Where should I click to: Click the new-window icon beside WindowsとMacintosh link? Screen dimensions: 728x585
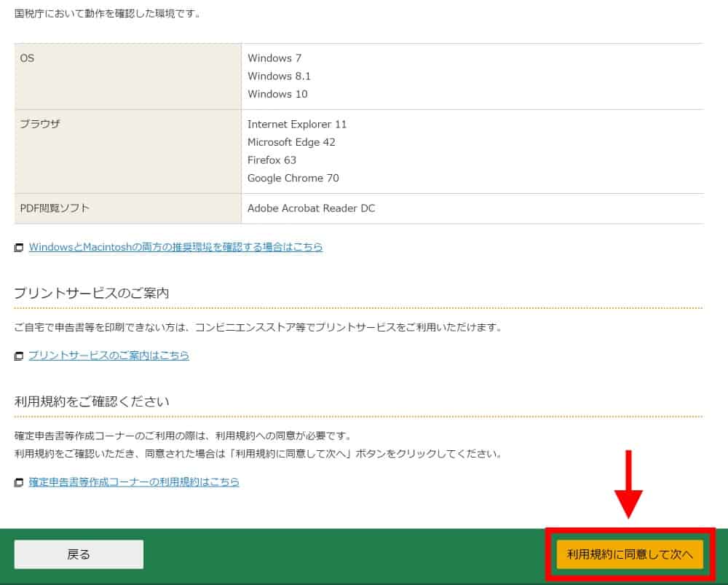19,248
